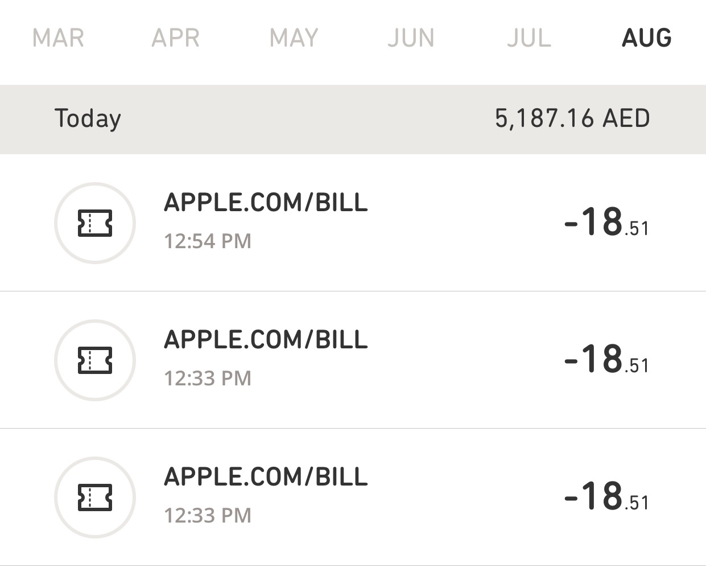Select the APR month tab
Viewport: 706px width, 588px height.
click(176, 38)
